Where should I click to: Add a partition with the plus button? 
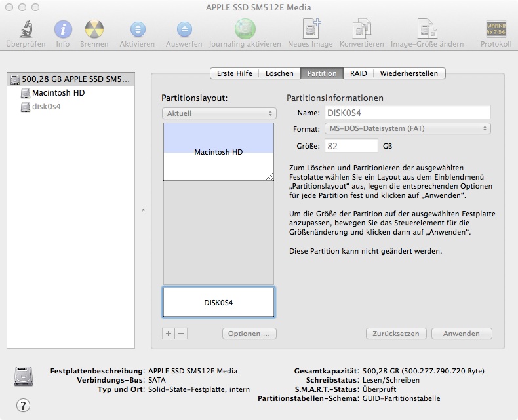(x=169, y=334)
